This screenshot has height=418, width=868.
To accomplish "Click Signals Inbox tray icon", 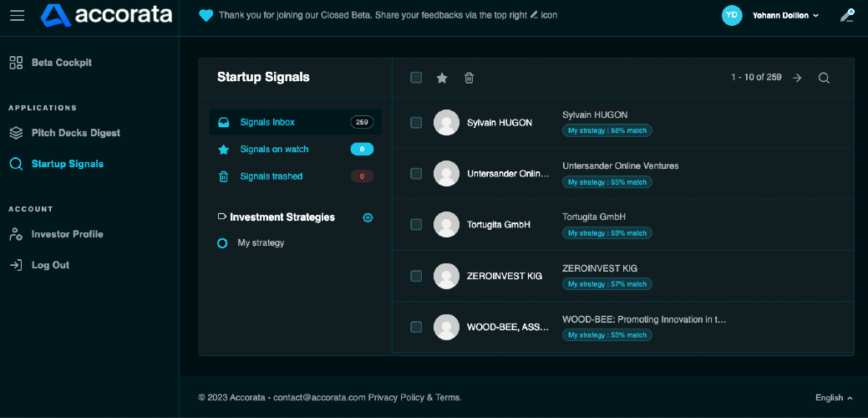I will (x=224, y=122).
